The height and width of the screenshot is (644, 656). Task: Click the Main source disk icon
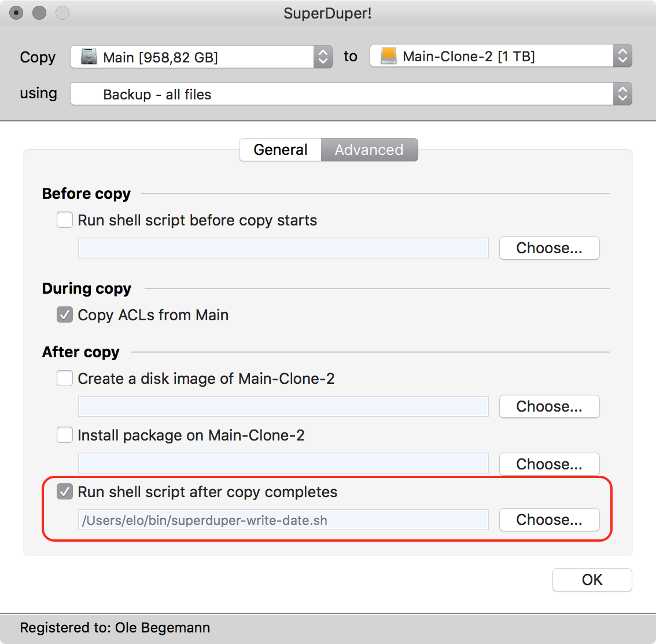[x=89, y=57]
